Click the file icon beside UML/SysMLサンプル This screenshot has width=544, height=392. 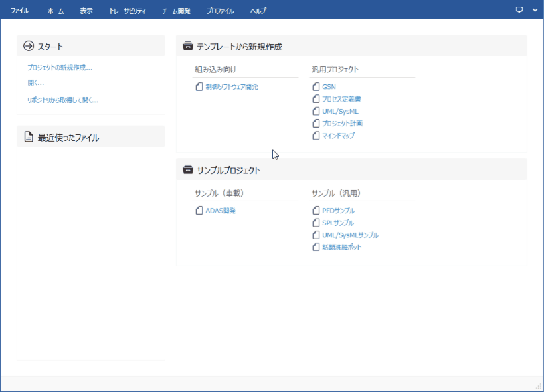[316, 235]
